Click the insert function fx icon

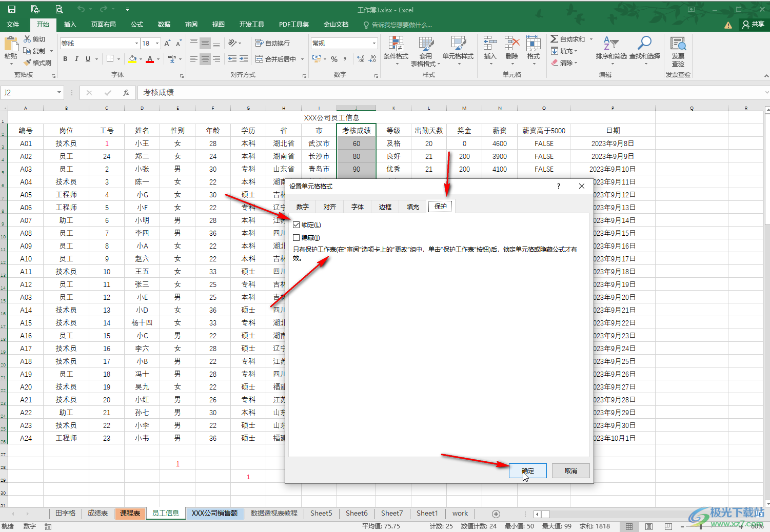(x=126, y=93)
